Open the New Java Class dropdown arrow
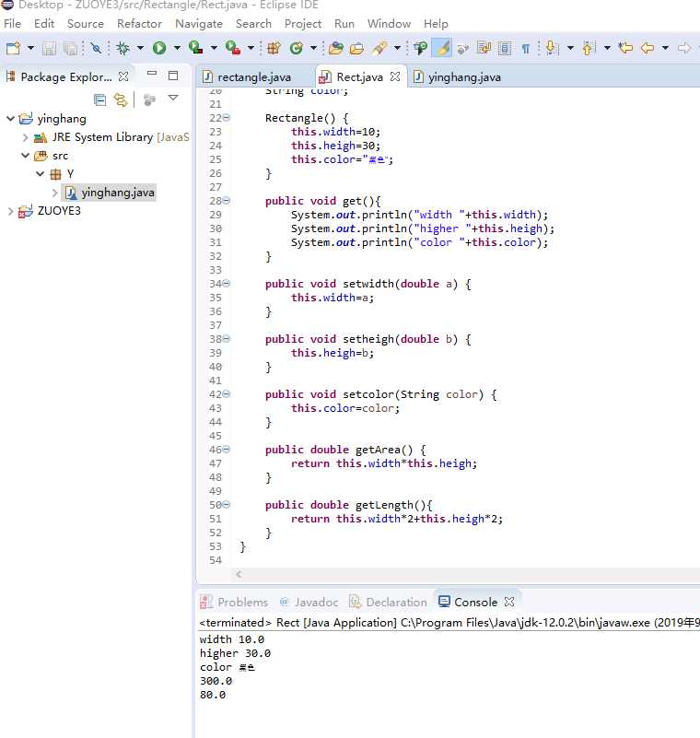Screen dimensions: 700x738 [313, 48]
